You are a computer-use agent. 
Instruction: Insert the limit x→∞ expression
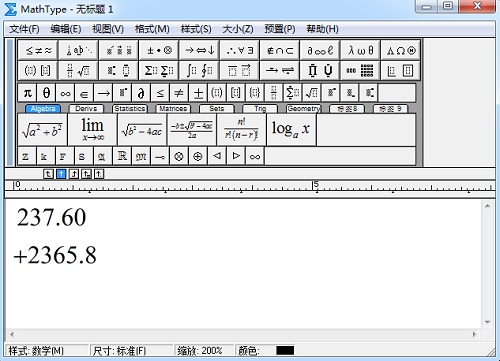click(x=92, y=130)
